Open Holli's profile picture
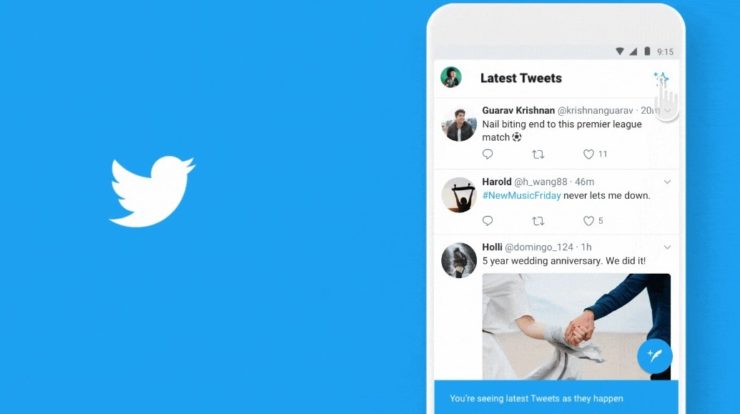740x414 pixels. [459, 260]
